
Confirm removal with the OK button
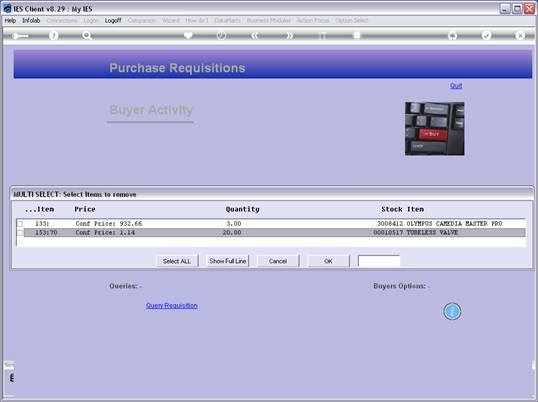click(x=328, y=261)
